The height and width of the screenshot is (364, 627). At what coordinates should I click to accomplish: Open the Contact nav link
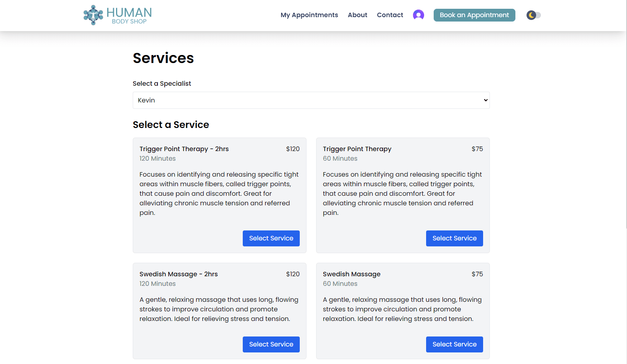tap(390, 15)
